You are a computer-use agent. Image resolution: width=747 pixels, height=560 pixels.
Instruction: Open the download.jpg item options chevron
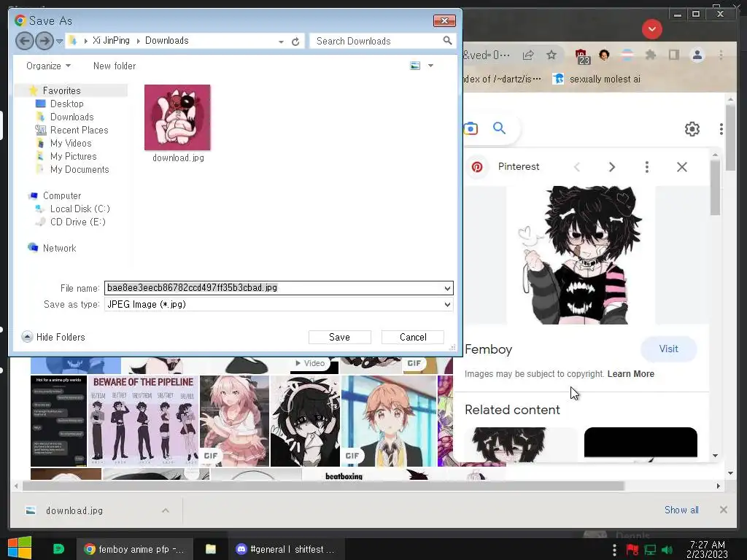[166, 510]
